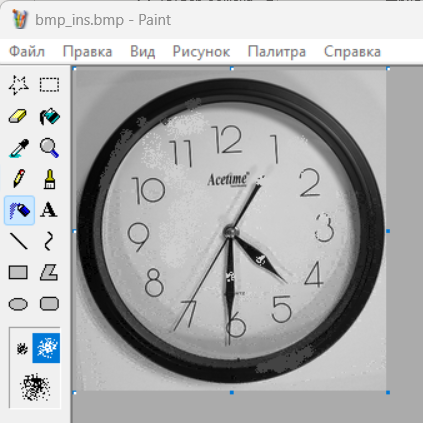Activate the Pick Color eyedropper tool
423x423 pixels.
point(19,148)
